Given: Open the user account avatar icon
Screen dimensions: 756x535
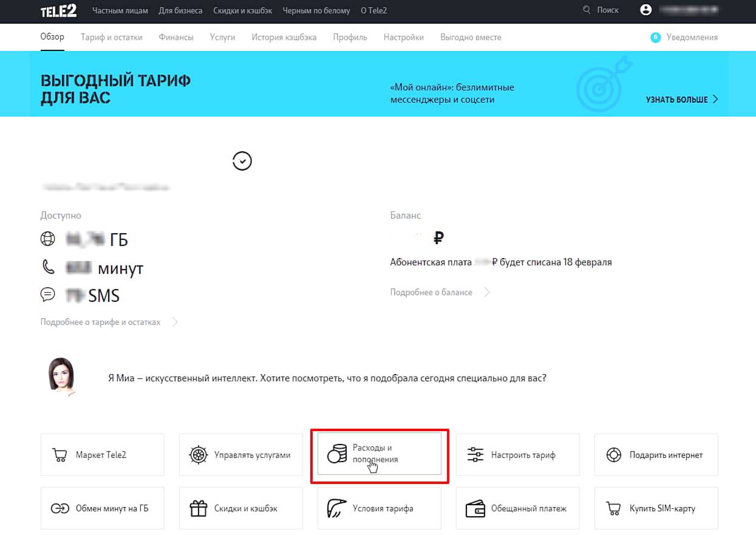Looking at the screenshot, I should pyautogui.click(x=645, y=10).
